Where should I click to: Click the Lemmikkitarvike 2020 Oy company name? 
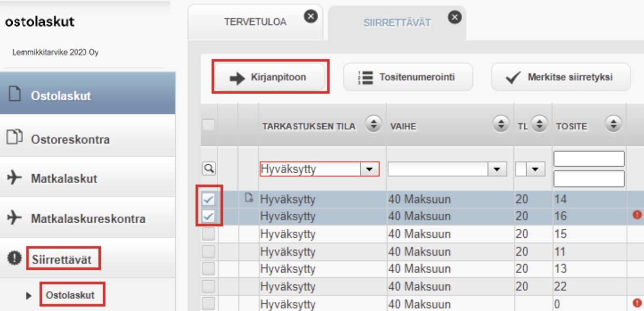55,52
